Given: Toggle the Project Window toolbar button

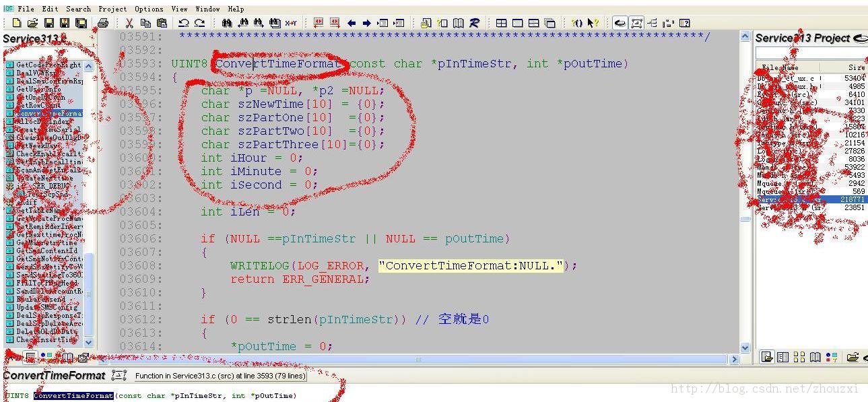Looking at the screenshot, I should pos(620,23).
